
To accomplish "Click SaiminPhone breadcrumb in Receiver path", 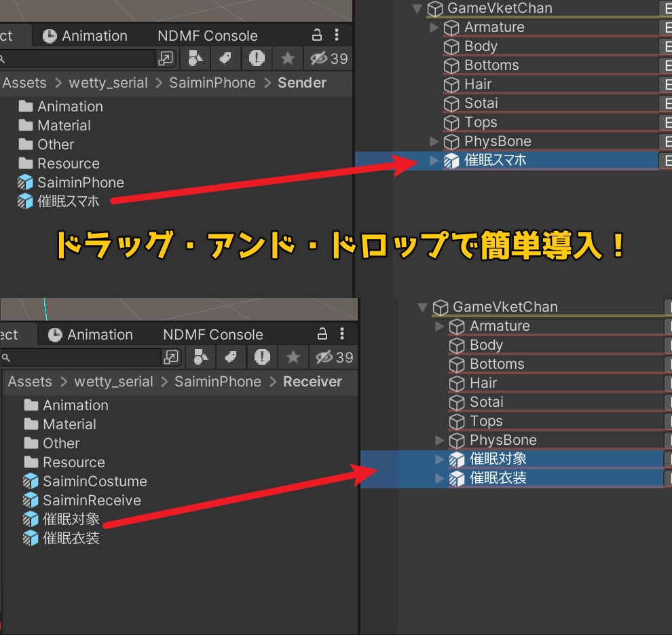I will 218,381.
